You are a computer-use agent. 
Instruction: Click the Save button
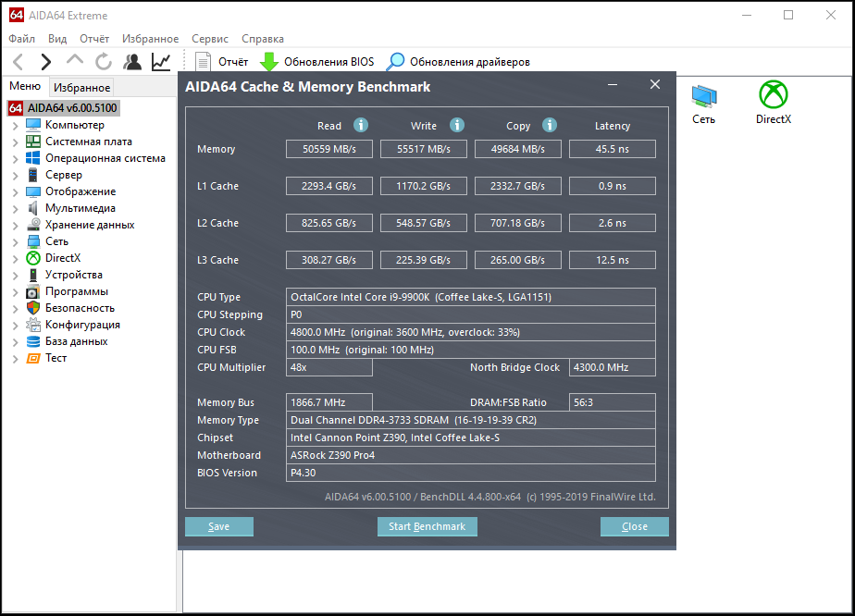pyautogui.click(x=219, y=526)
